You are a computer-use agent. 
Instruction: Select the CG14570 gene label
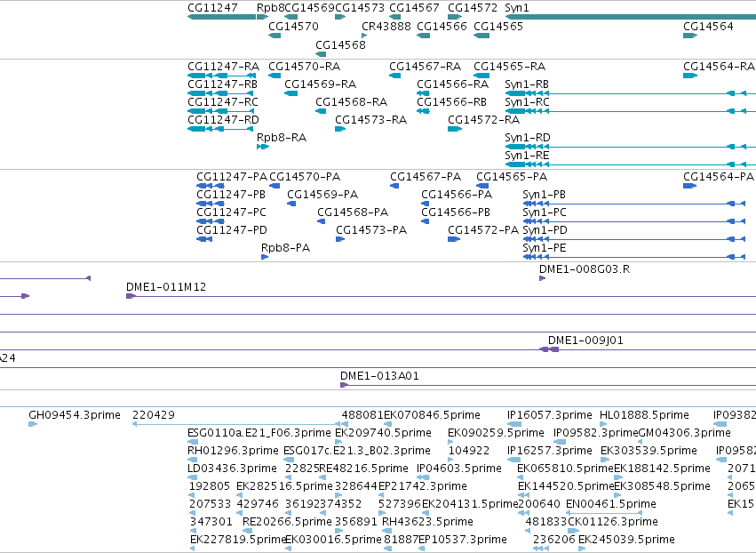293,26
